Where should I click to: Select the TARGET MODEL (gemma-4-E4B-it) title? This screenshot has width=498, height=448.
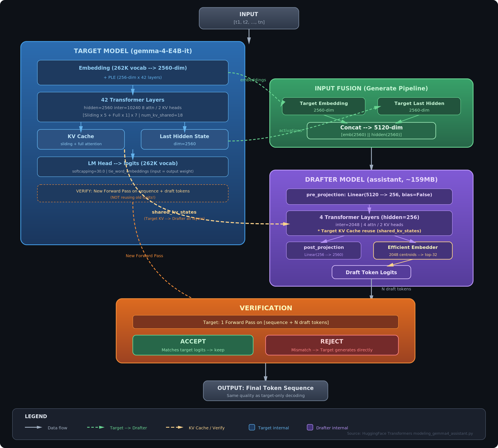pyautogui.click(x=133, y=51)
